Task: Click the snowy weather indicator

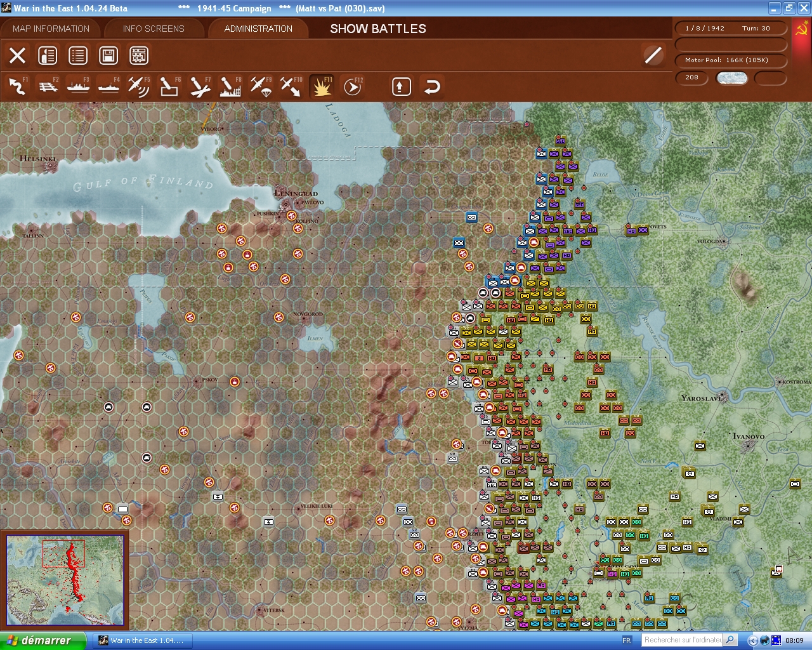Action: [731, 78]
